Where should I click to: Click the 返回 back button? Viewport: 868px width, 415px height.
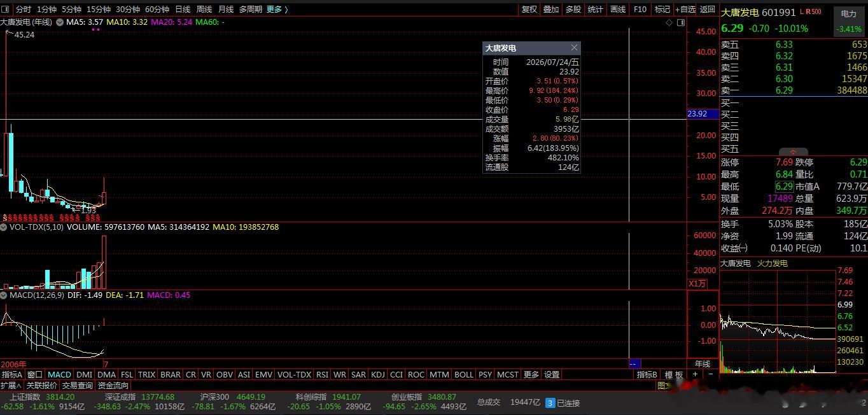708,10
